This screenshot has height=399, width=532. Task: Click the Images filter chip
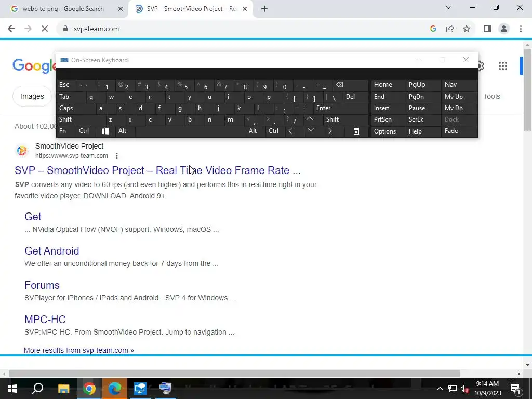coord(32,96)
